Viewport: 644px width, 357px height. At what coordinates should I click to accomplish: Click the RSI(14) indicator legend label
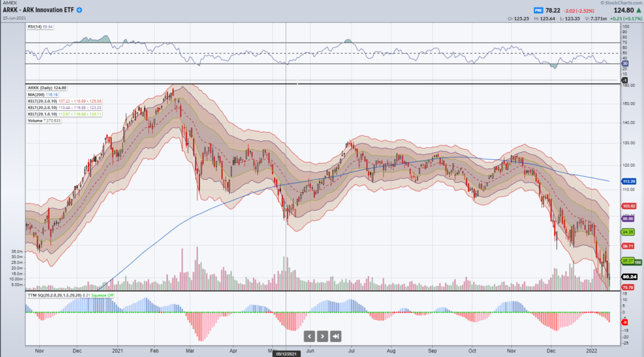tap(40, 26)
